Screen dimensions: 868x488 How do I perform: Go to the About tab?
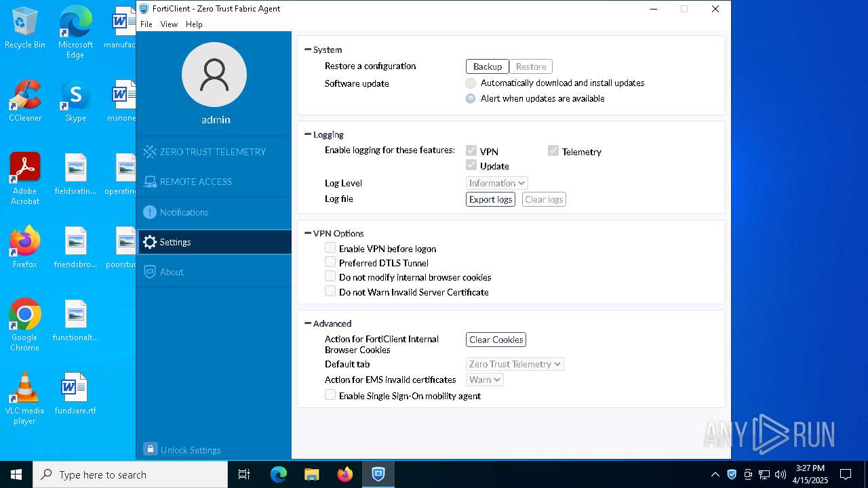(214, 272)
